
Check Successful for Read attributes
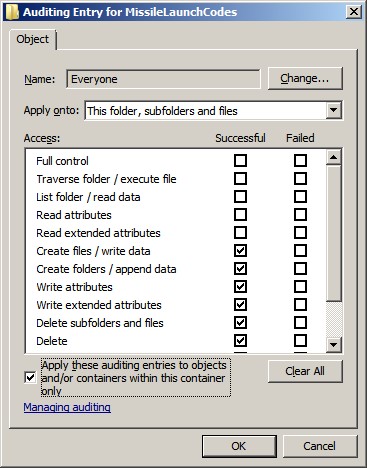tap(240, 215)
